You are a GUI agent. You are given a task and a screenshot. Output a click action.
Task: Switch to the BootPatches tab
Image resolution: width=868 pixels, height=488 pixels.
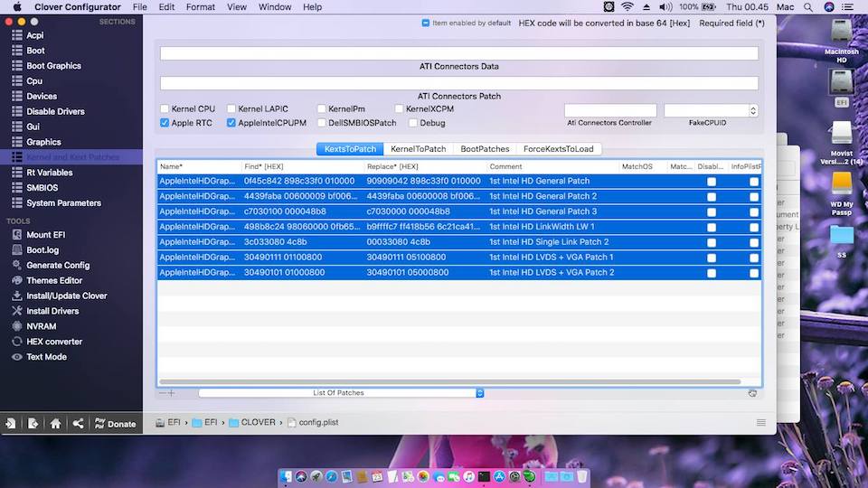[x=485, y=149]
